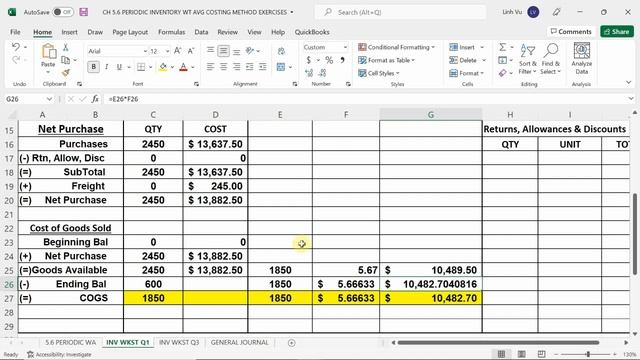Click the Borders icon
The width and height of the screenshot is (640, 360).
[141, 67]
